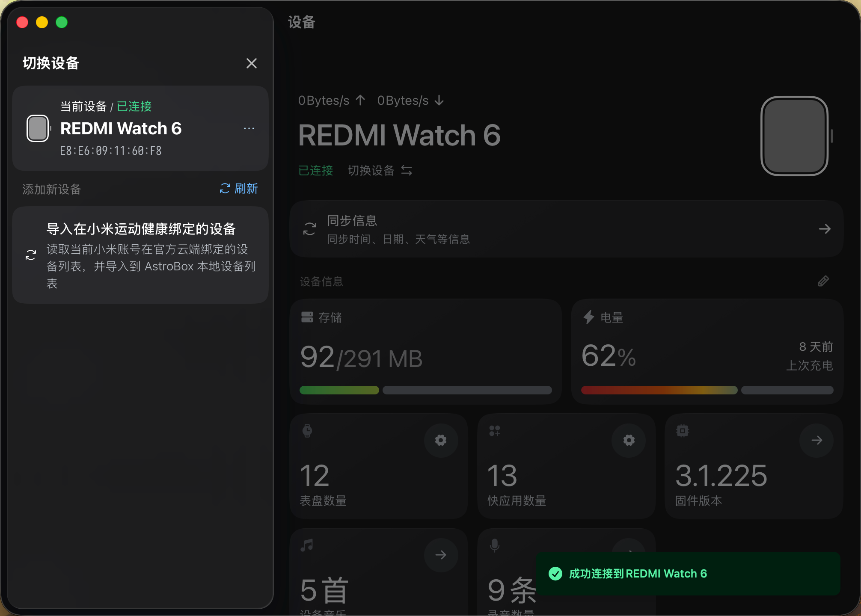Viewport: 861px width, 616px height.
Task: Close the window with the red button
Action: click(22, 22)
